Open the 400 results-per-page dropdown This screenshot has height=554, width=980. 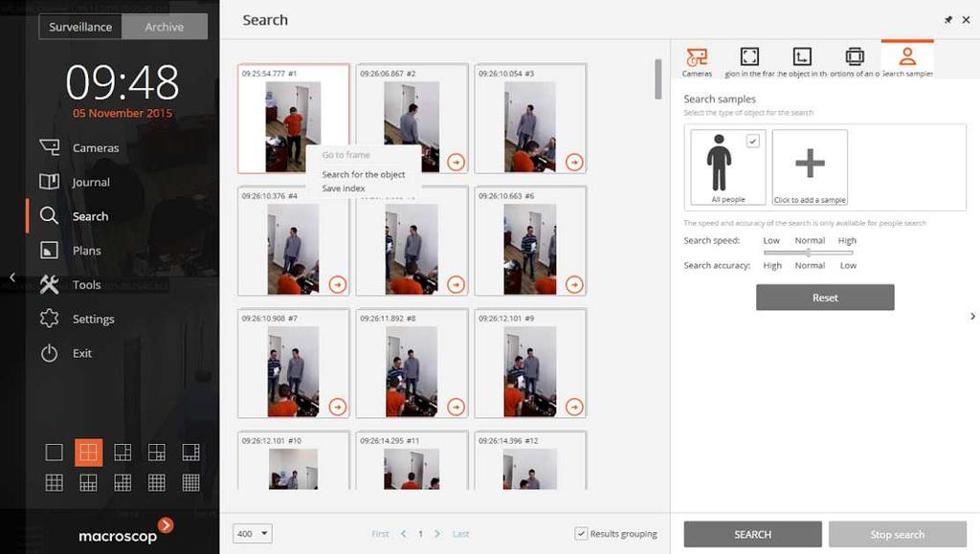[x=253, y=533]
